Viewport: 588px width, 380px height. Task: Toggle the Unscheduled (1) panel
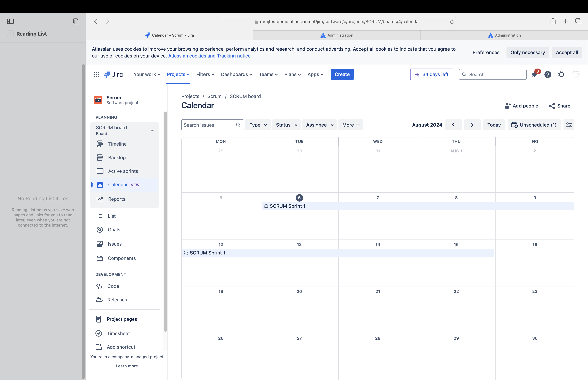(534, 125)
